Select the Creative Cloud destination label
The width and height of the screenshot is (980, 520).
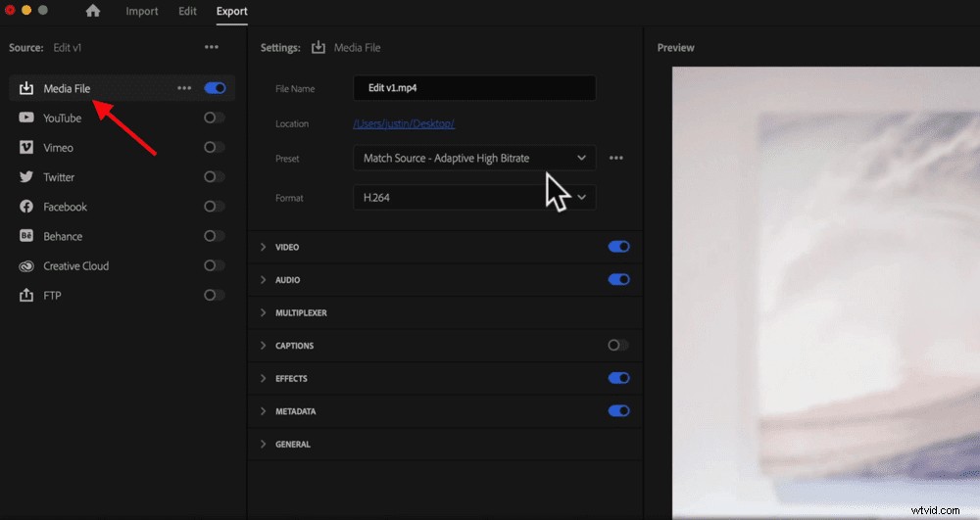coord(75,266)
